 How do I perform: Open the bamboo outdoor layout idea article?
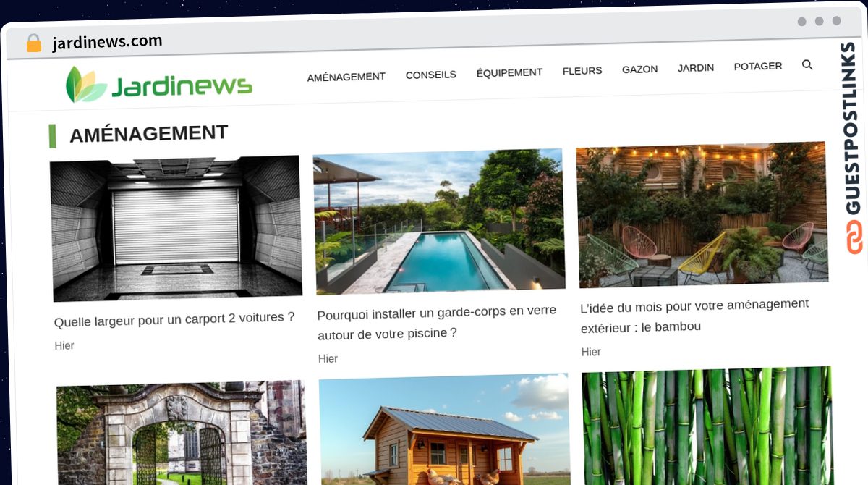tap(694, 316)
